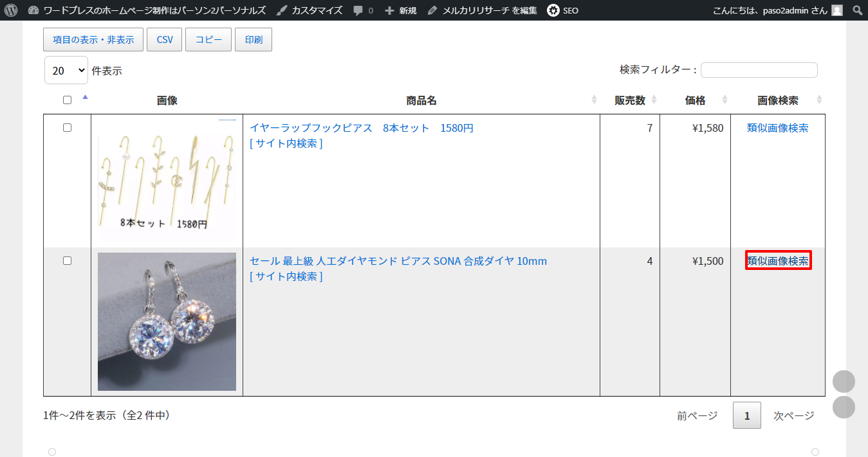Click the 項目の表示・非表示 button
868x457 pixels.
[93, 39]
